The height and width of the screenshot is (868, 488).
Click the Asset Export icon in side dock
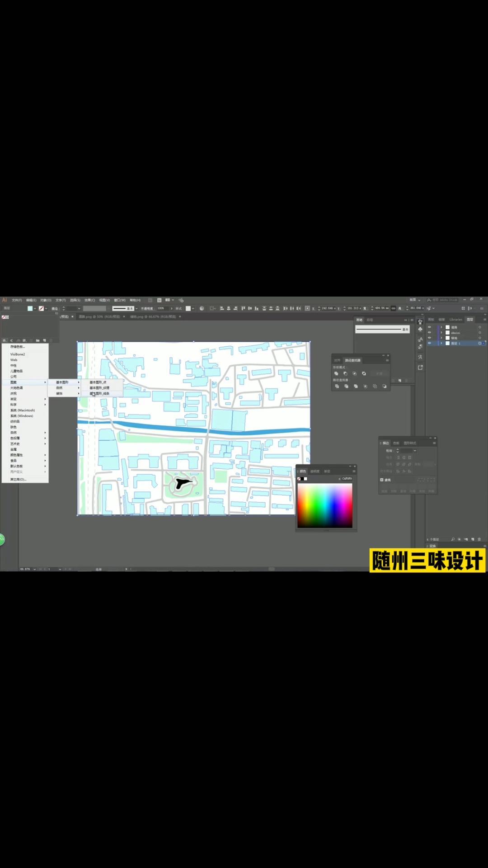tap(420, 368)
